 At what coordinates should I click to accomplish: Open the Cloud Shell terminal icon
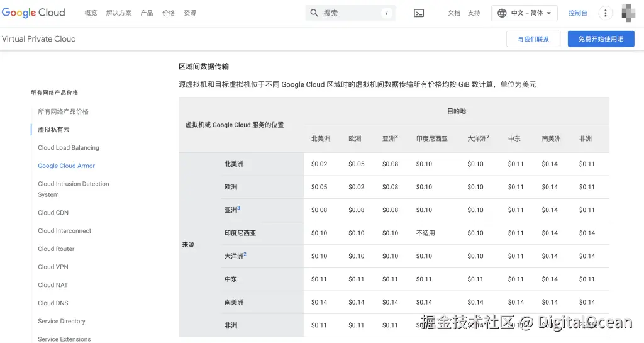418,13
